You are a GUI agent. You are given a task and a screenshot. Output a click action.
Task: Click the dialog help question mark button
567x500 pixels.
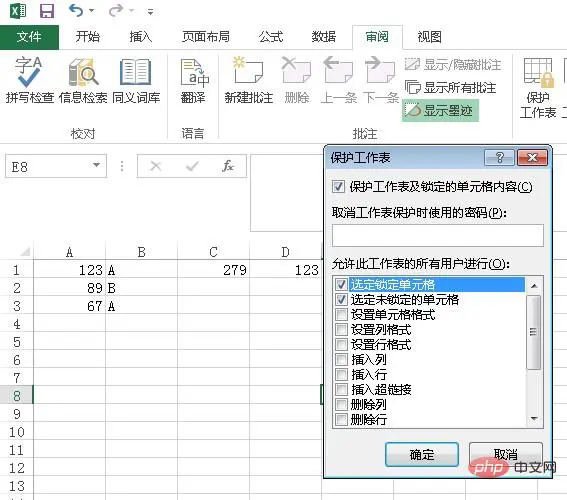click(x=500, y=158)
